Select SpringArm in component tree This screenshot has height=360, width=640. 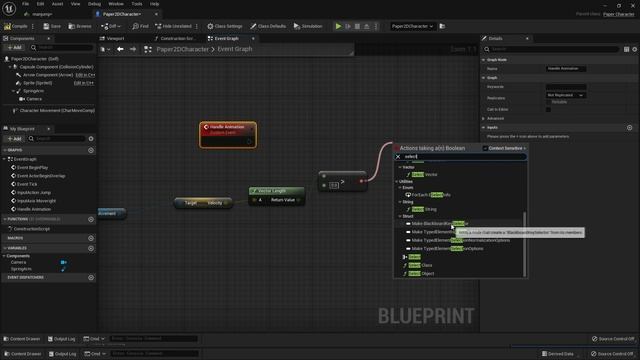pos(33,91)
